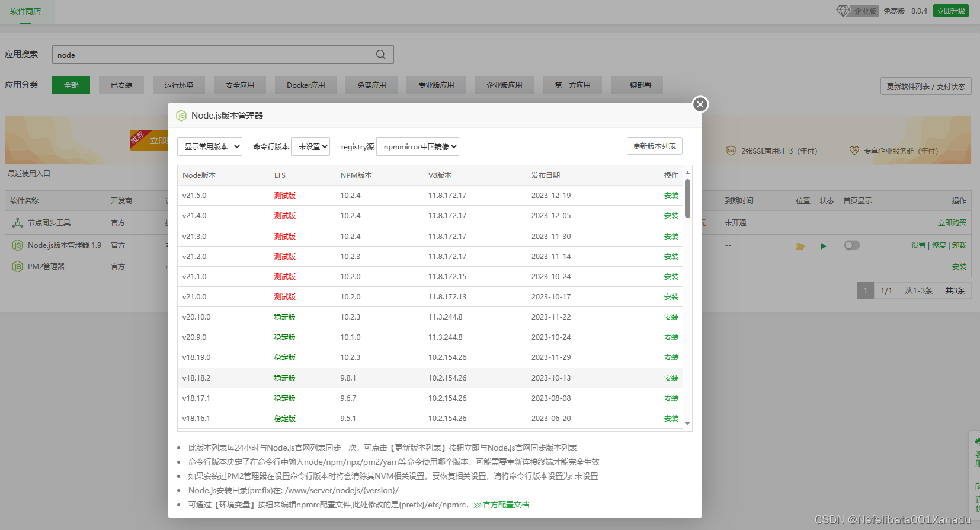980x530 pixels.
Task: Select the 企业版应用 category tab
Action: coord(504,85)
